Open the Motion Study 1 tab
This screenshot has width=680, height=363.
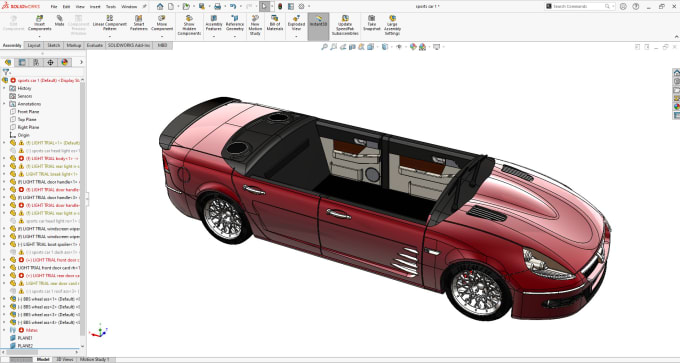[x=95, y=360]
